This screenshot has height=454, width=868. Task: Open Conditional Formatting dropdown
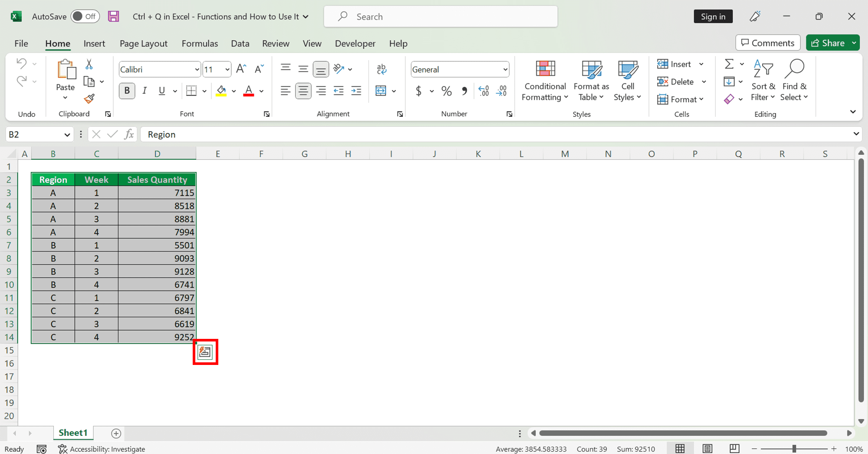click(545, 81)
